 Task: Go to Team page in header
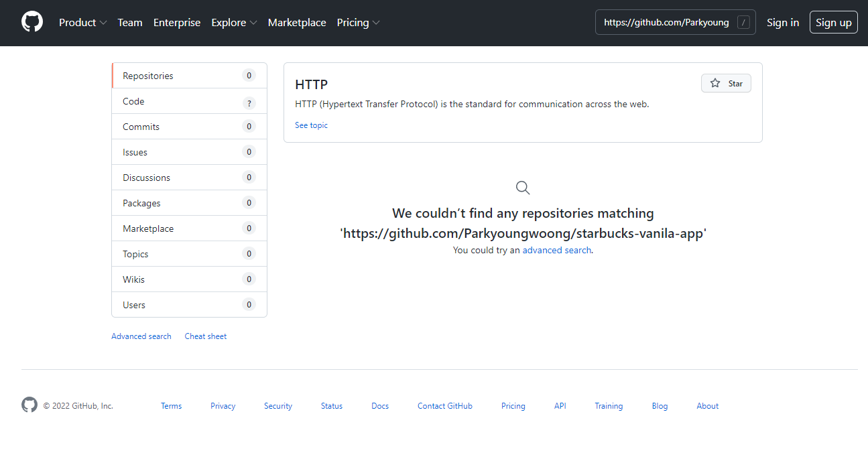130,22
